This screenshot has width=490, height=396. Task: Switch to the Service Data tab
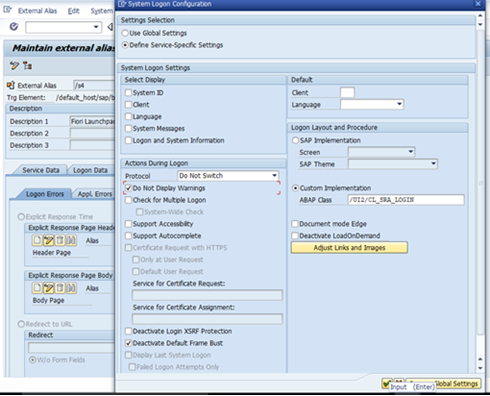point(41,170)
